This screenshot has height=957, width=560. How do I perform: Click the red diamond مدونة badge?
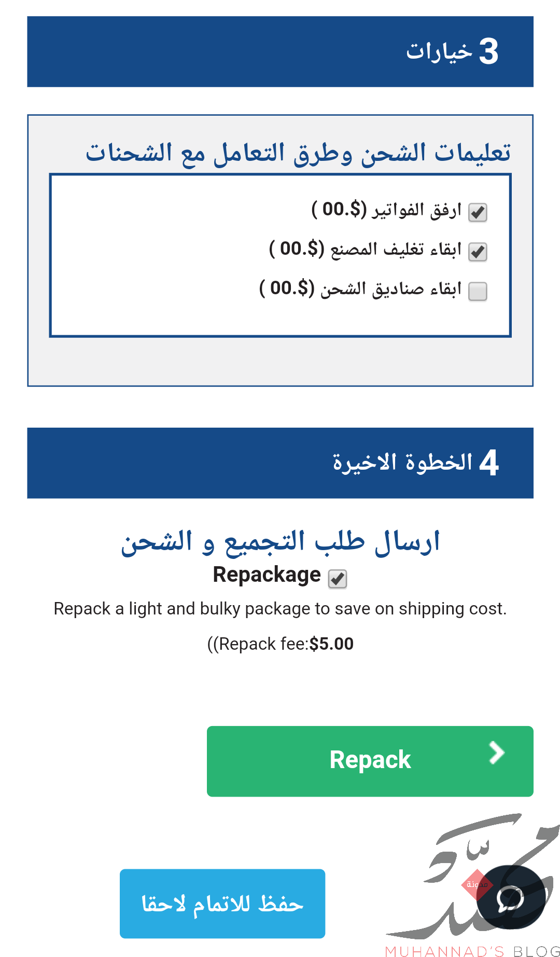(477, 884)
